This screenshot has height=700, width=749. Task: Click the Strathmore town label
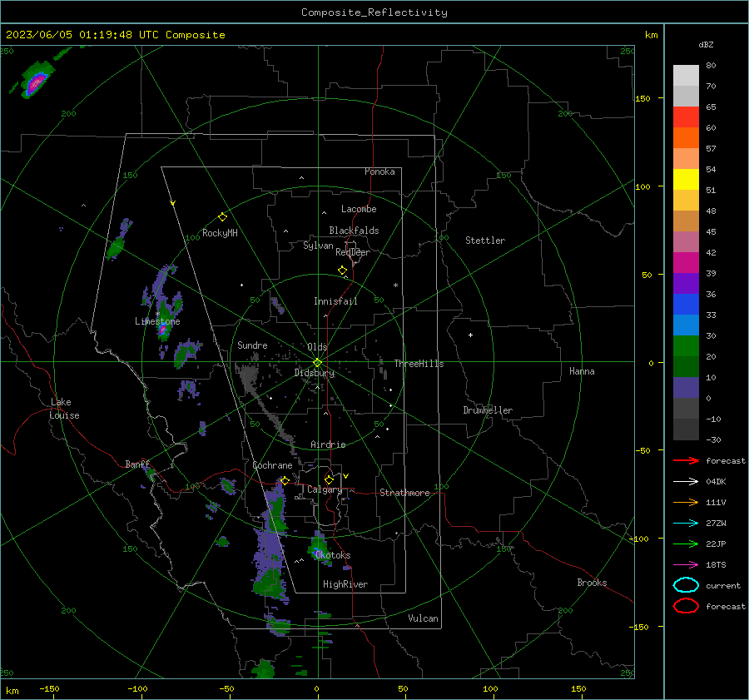[404, 493]
